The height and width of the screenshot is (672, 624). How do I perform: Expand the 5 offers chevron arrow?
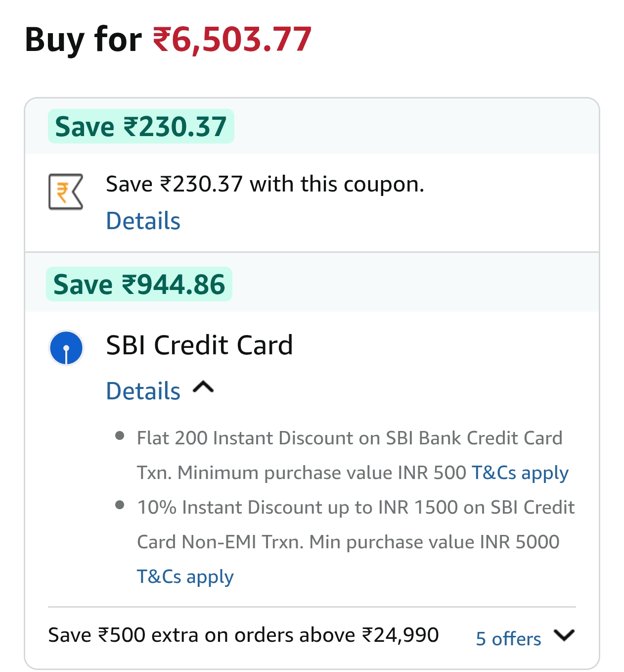pos(564,635)
